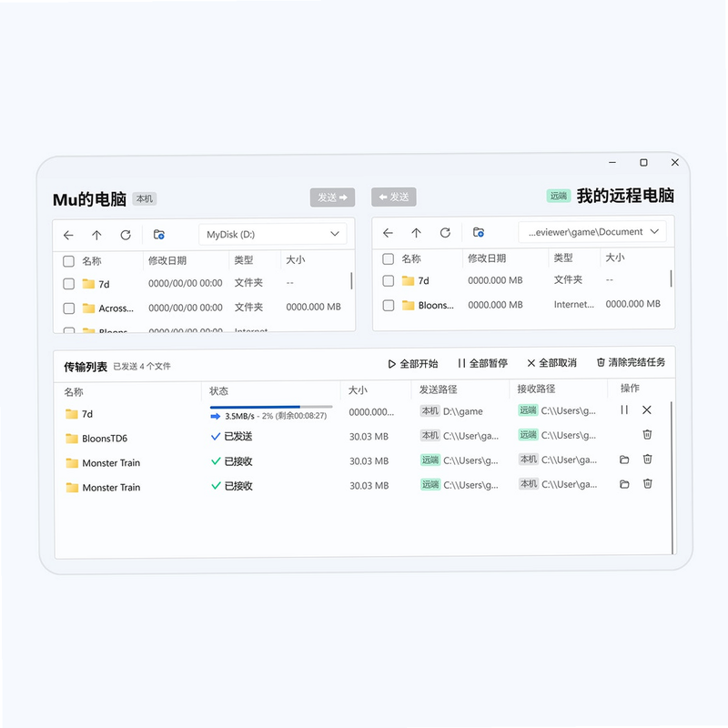
Task: Open the MyDisk (D:) drive dropdown
Action: (x=273, y=235)
